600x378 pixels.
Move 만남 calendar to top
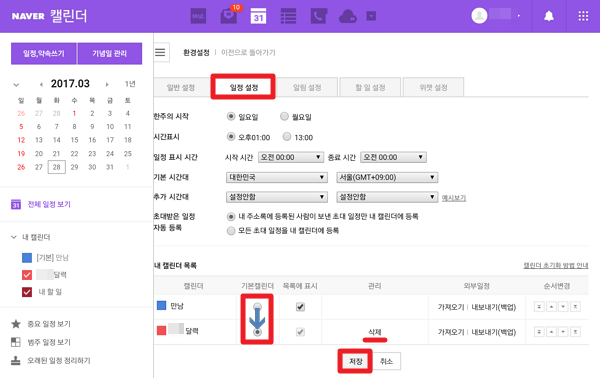pyautogui.click(x=539, y=306)
